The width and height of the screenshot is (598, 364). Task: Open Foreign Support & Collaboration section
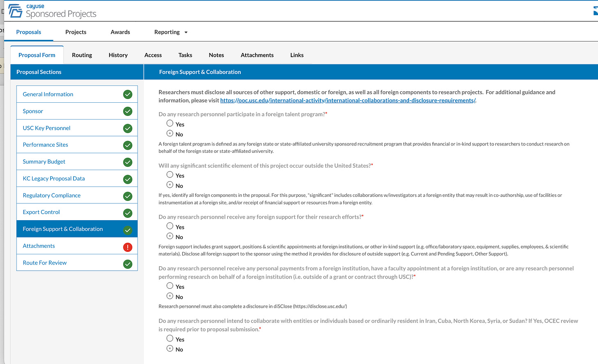[x=77, y=229]
